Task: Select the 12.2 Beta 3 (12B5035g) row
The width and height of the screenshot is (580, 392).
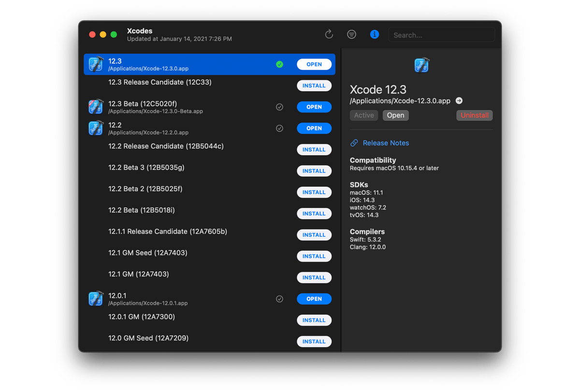Action: 209,171
